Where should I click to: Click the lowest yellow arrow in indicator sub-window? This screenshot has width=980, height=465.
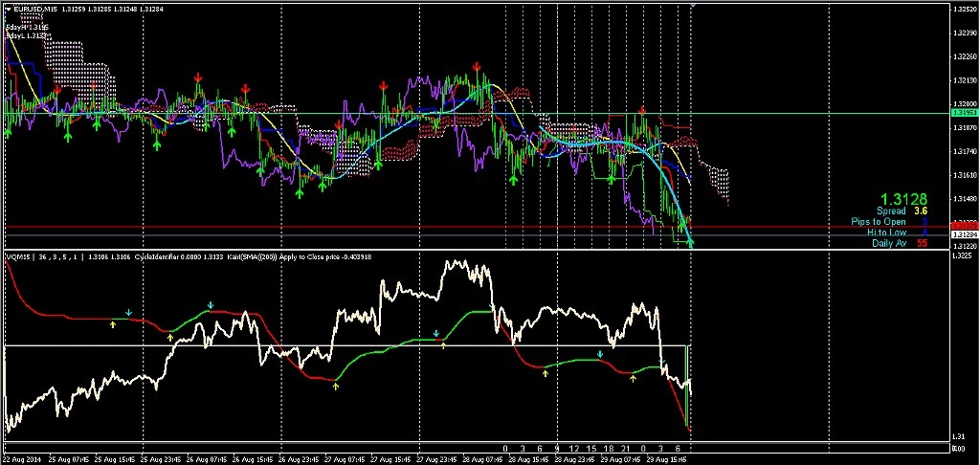(336, 387)
